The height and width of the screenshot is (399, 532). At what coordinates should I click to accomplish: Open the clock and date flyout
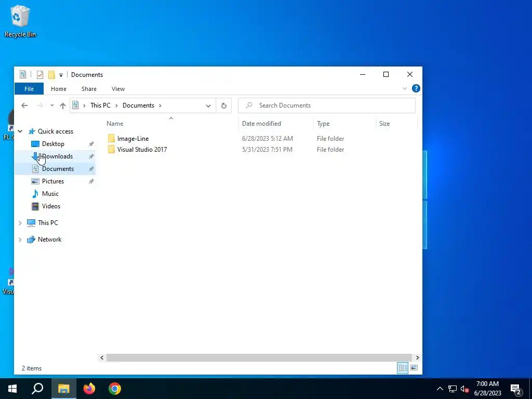tap(487, 389)
